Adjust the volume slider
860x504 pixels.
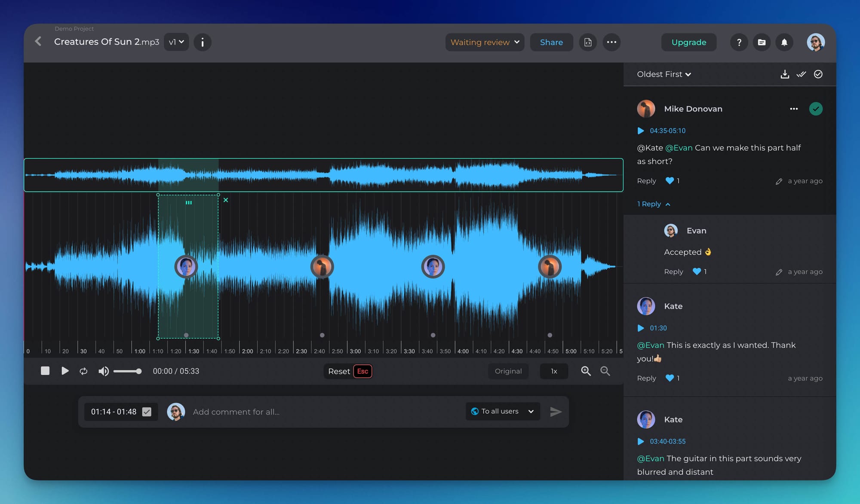click(x=128, y=371)
